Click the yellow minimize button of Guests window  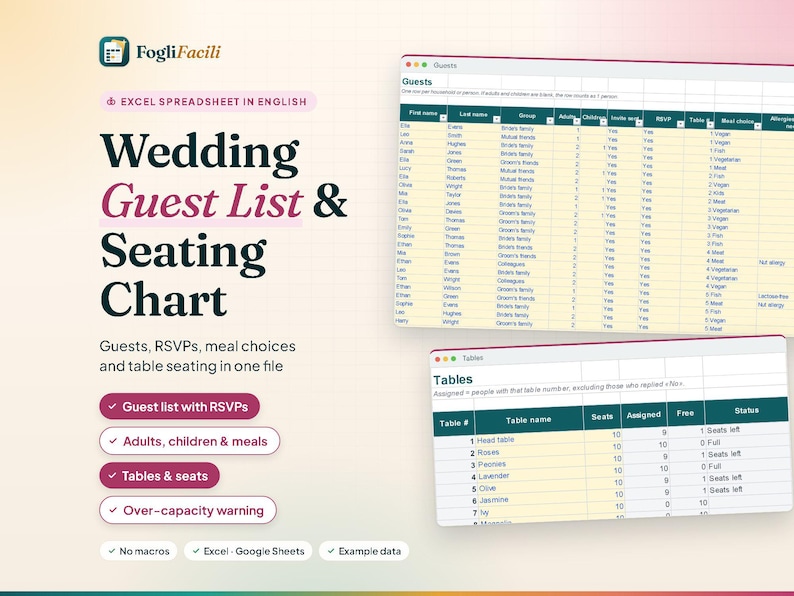416,64
